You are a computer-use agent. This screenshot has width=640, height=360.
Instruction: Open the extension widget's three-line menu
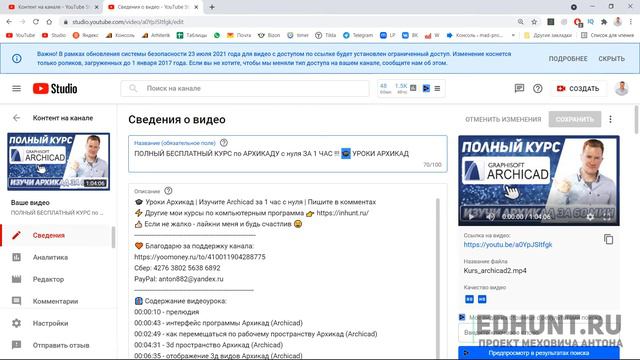point(437,89)
